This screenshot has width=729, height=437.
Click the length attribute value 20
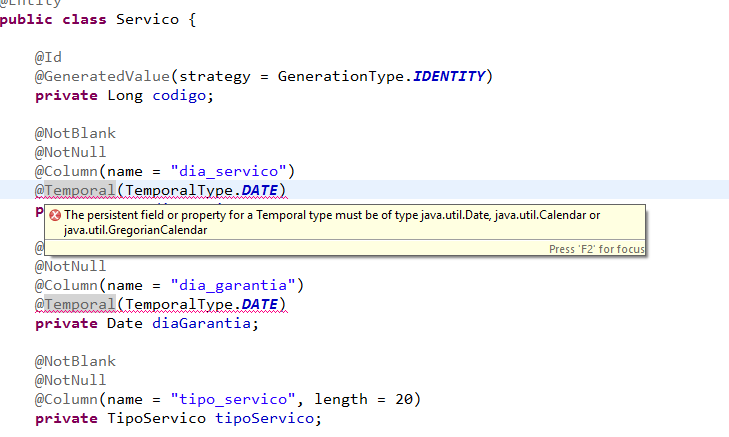[x=404, y=399]
